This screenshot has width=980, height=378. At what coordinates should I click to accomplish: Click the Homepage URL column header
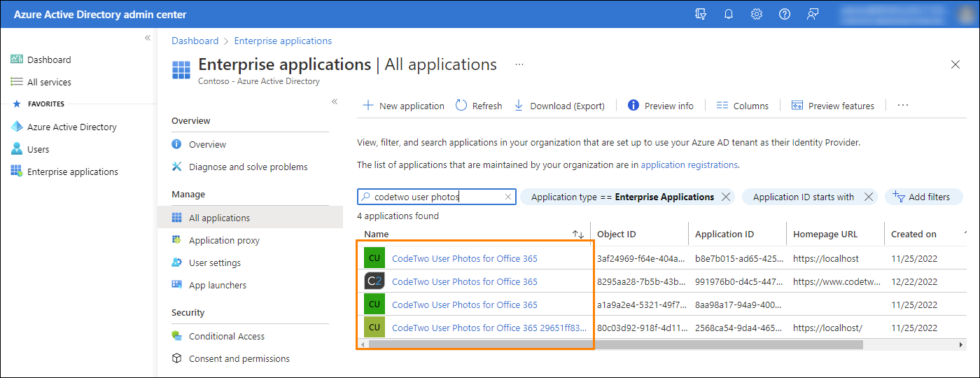[825, 234]
